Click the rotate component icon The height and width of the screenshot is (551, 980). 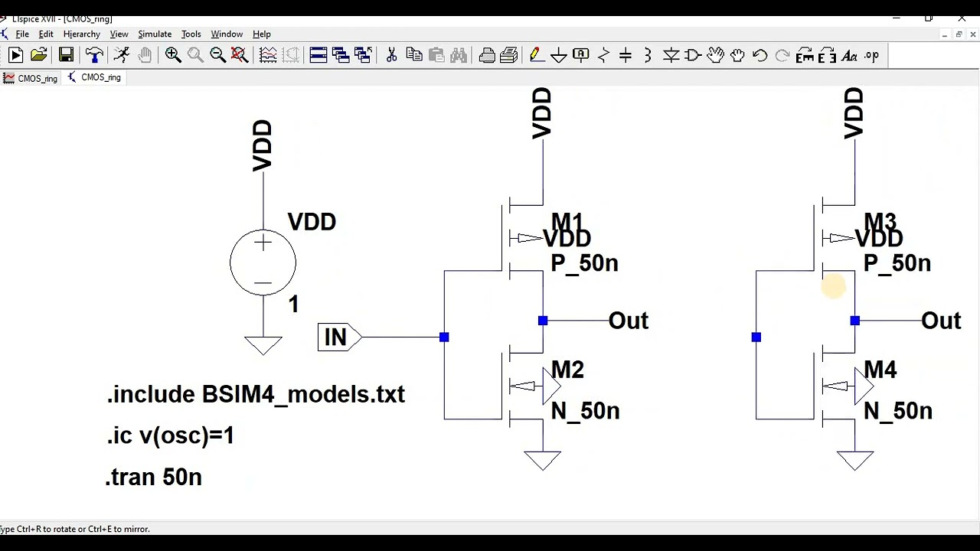click(x=805, y=55)
